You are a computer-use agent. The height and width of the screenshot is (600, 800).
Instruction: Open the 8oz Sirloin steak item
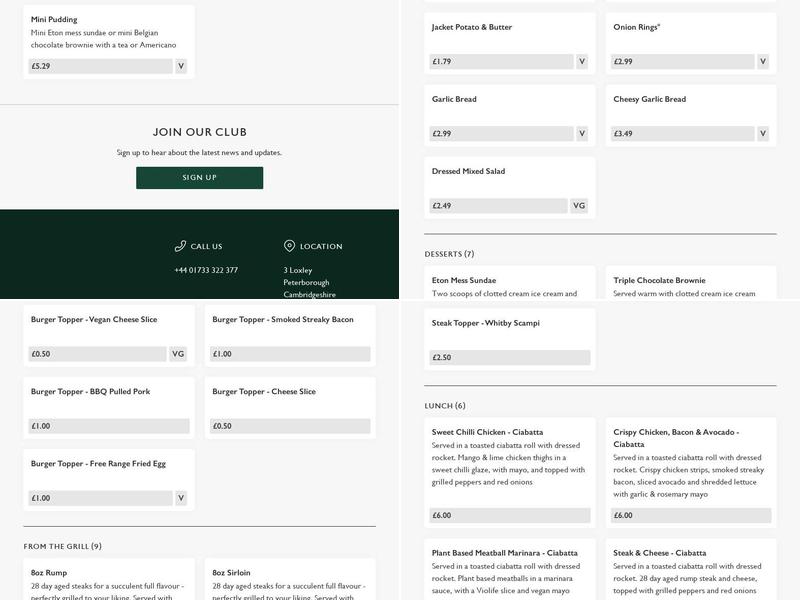pos(290,580)
